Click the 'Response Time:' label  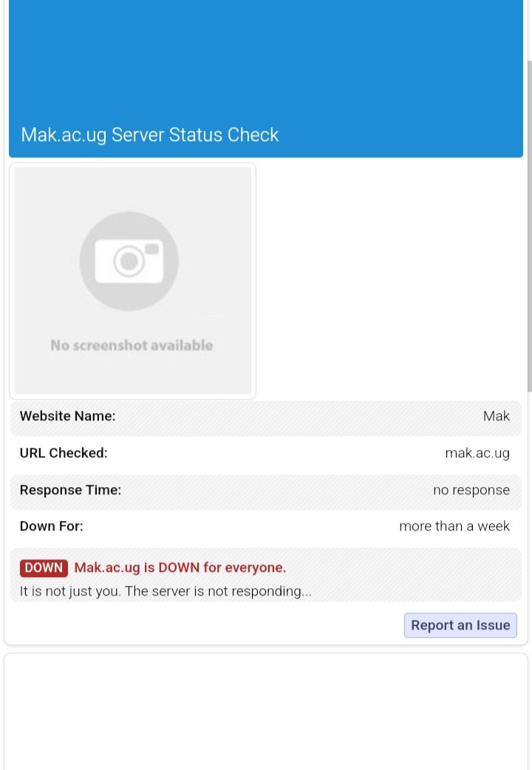pos(70,490)
